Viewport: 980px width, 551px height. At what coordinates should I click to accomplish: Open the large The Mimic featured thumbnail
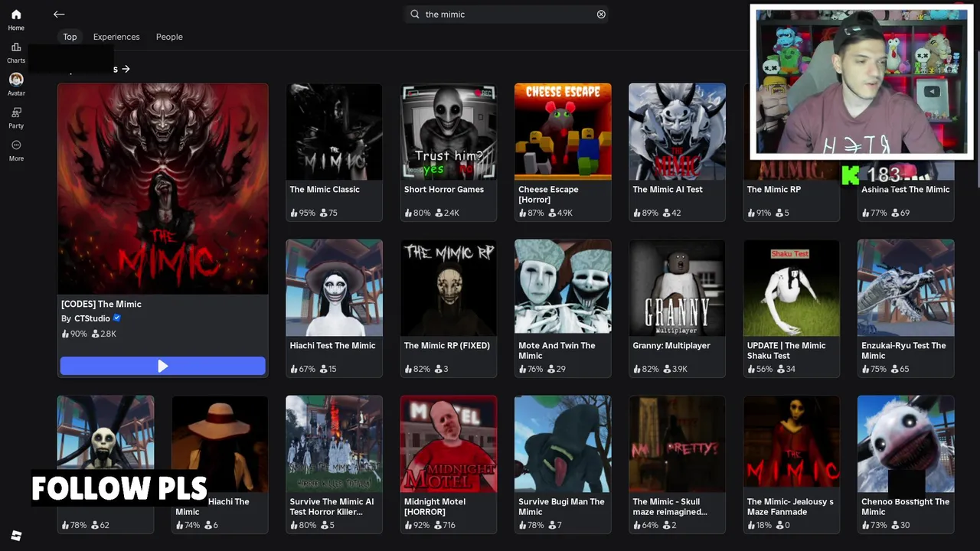pos(163,188)
